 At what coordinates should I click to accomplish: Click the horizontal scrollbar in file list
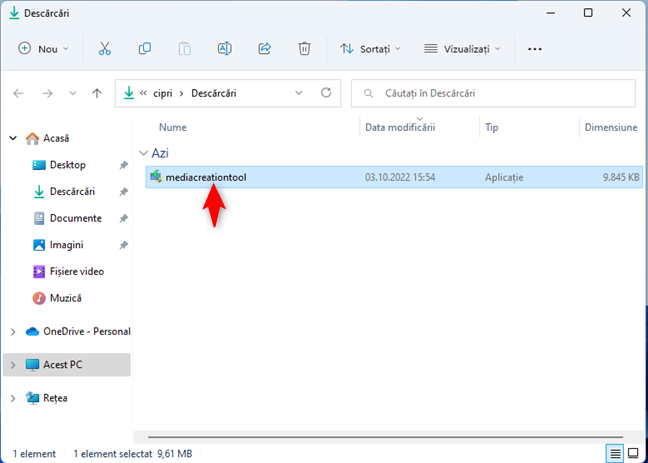385,437
